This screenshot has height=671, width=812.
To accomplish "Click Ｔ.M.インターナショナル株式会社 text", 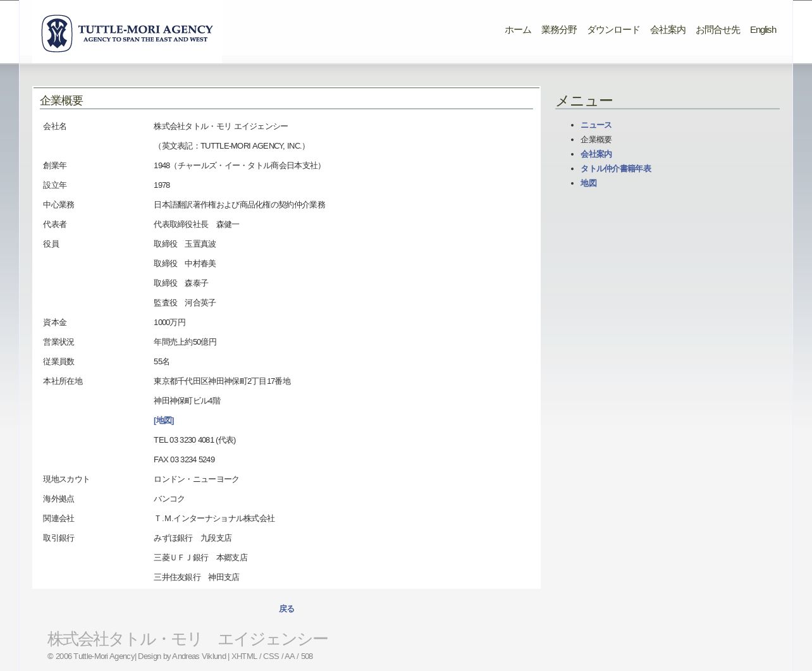I will [214, 519].
